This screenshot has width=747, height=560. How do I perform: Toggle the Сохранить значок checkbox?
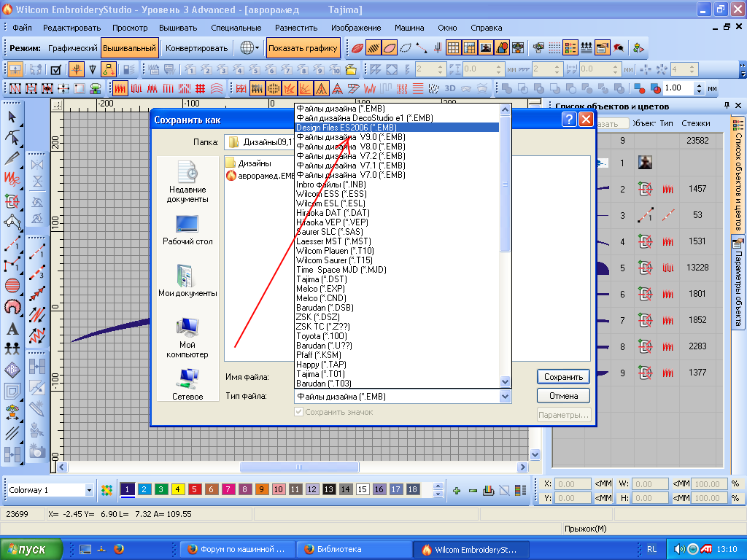tap(298, 412)
